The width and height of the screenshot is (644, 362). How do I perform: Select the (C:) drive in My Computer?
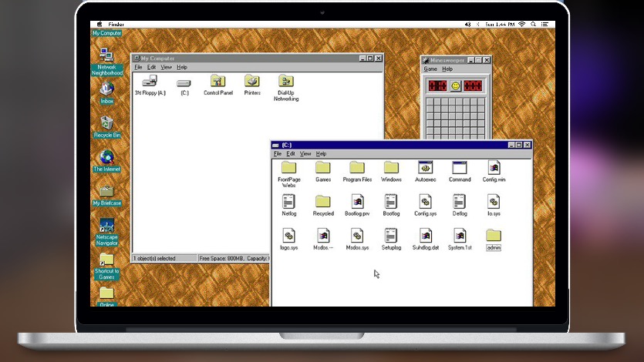[x=184, y=87]
